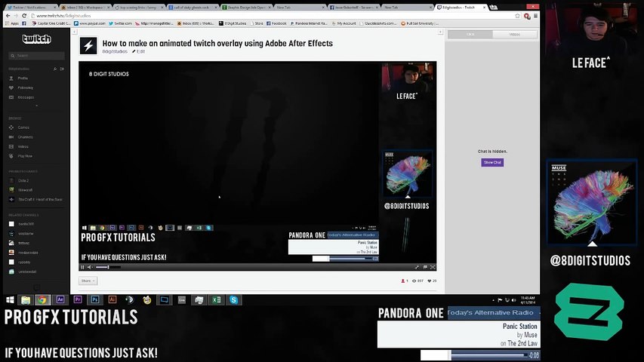Click the browser reload icon
The width and height of the screenshot is (644, 362).
[24, 16]
